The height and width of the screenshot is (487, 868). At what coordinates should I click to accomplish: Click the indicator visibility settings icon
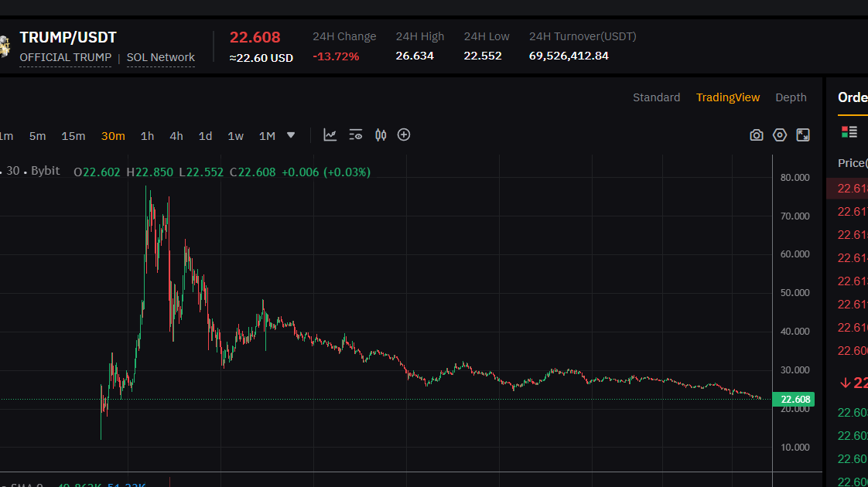point(356,135)
